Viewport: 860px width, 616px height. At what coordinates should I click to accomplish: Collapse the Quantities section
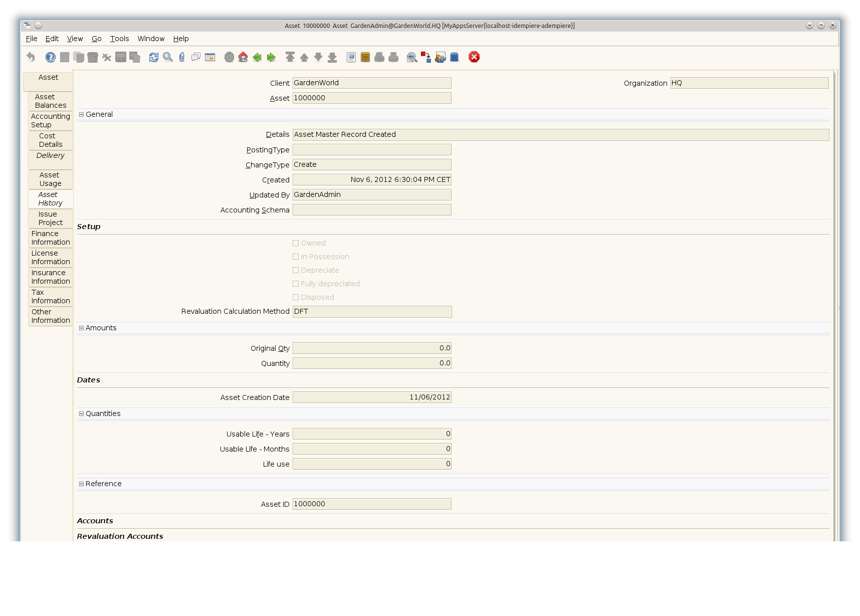[81, 414]
